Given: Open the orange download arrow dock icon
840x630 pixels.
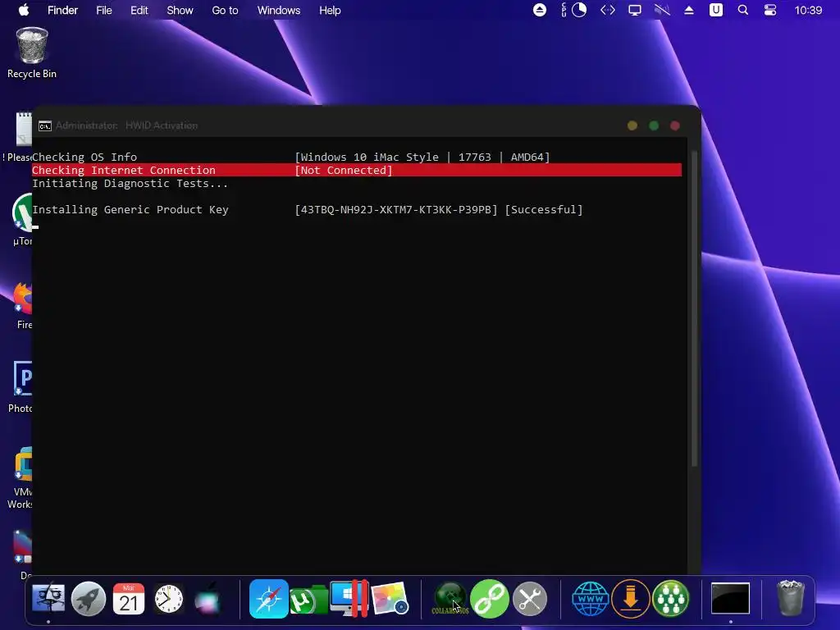Looking at the screenshot, I should (x=631, y=598).
